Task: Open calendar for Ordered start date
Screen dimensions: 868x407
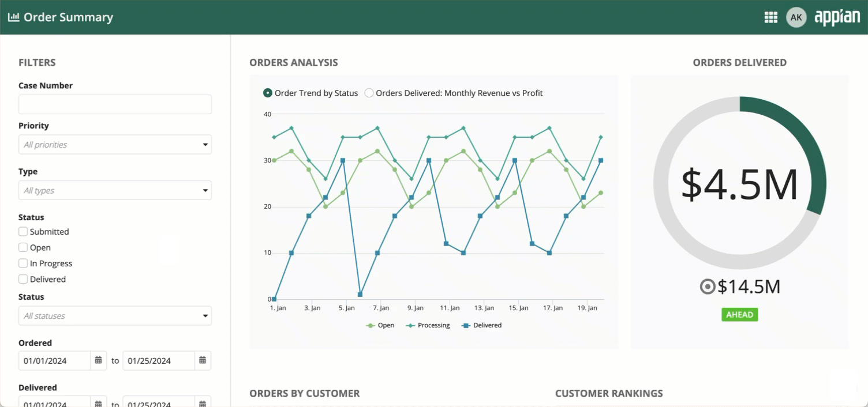Action: point(99,360)
